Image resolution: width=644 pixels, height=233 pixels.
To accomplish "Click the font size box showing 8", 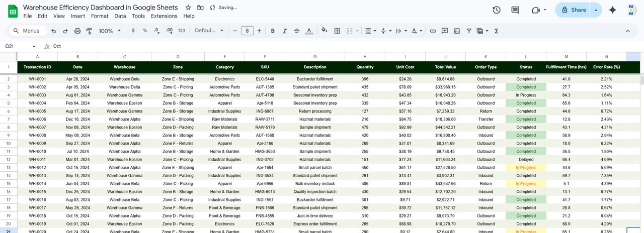I will (247, 31).
